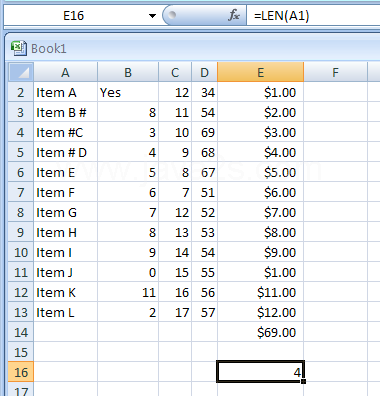Click the Insert Function fx icon
380x396 pixels.
234,15
